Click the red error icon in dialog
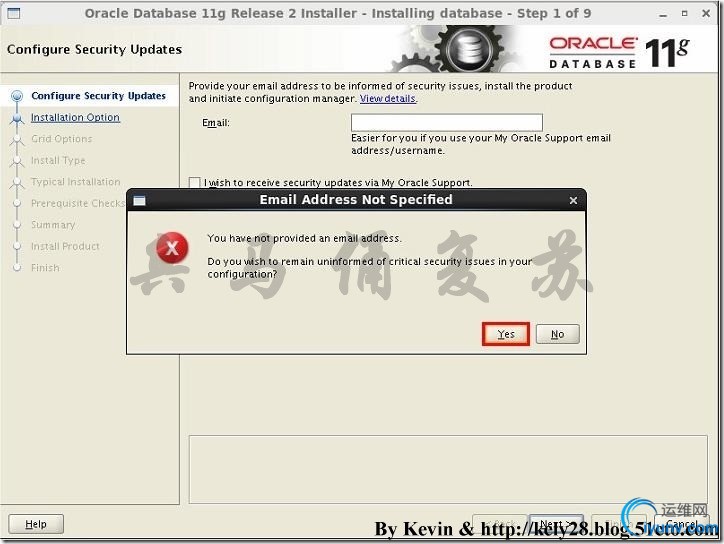The width and height of the screenshot is (724, 544). 172,248
